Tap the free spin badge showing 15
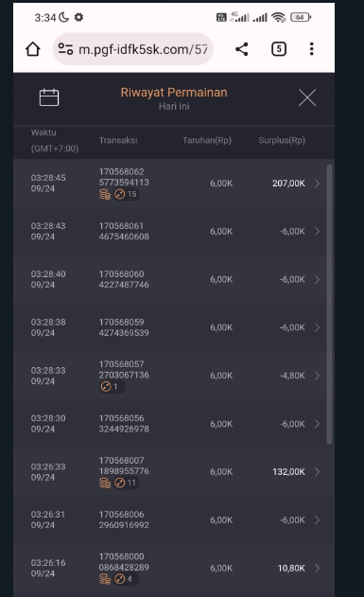The width and height of the screenshot is (364, 597). pos(126,194)
